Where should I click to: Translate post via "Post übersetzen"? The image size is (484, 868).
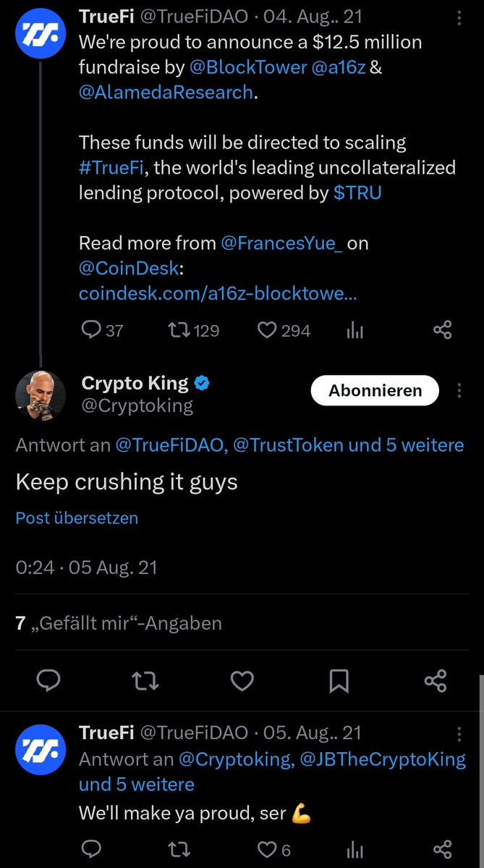(77, 518)
